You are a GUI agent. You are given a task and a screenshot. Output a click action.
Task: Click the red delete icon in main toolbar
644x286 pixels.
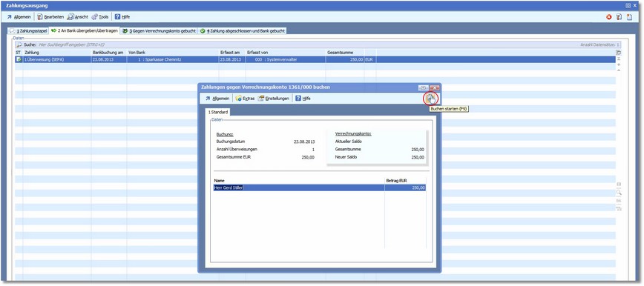[609, 17]
